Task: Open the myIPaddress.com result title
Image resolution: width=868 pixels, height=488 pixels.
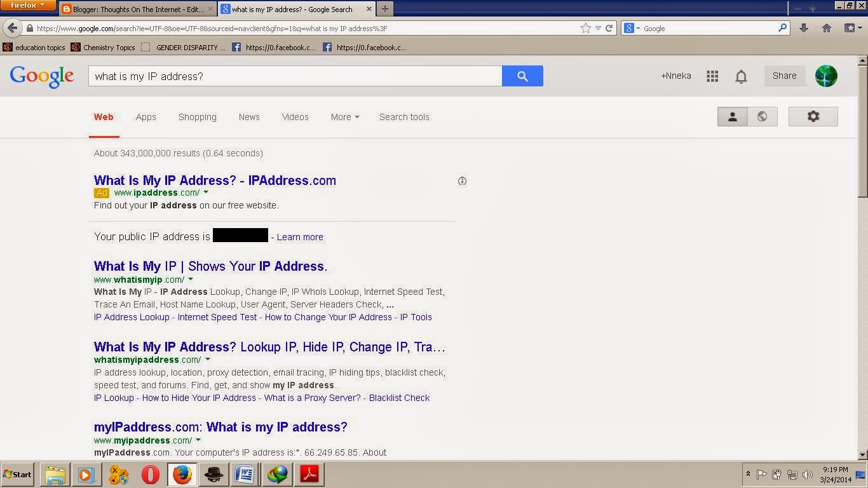Action: (220, 427)
